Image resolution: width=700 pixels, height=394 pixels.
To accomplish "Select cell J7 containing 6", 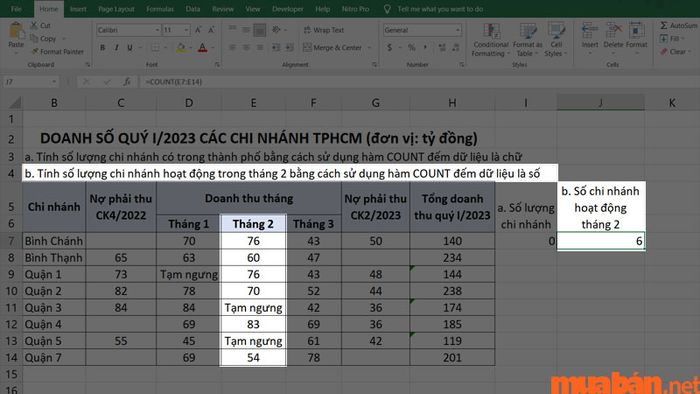I will 601,241.
